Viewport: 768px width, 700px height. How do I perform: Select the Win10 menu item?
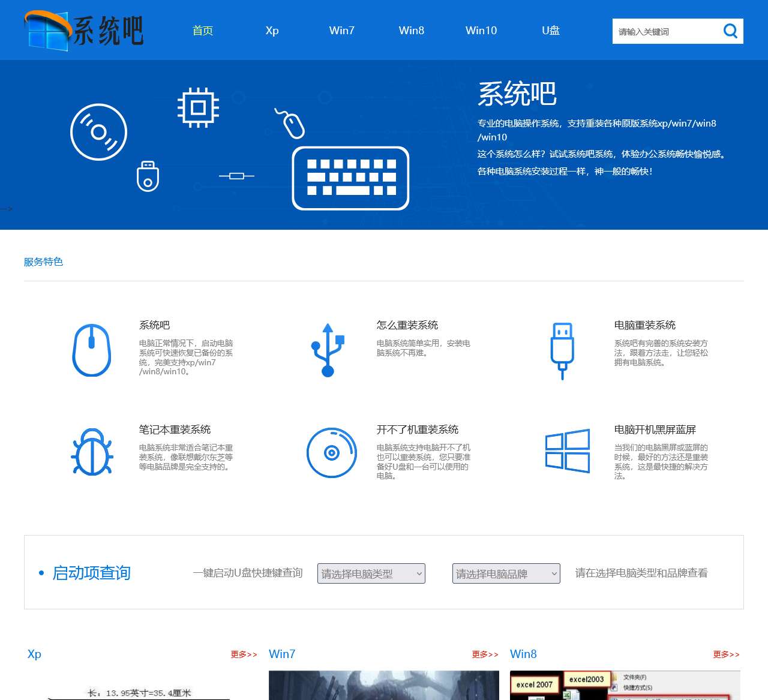(x=481, y=30)
